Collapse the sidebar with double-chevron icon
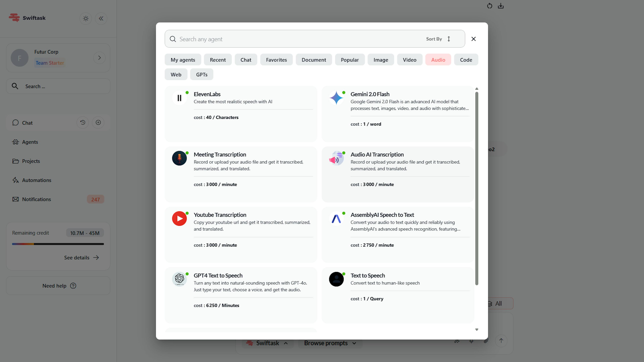 (x=101, y=18)
